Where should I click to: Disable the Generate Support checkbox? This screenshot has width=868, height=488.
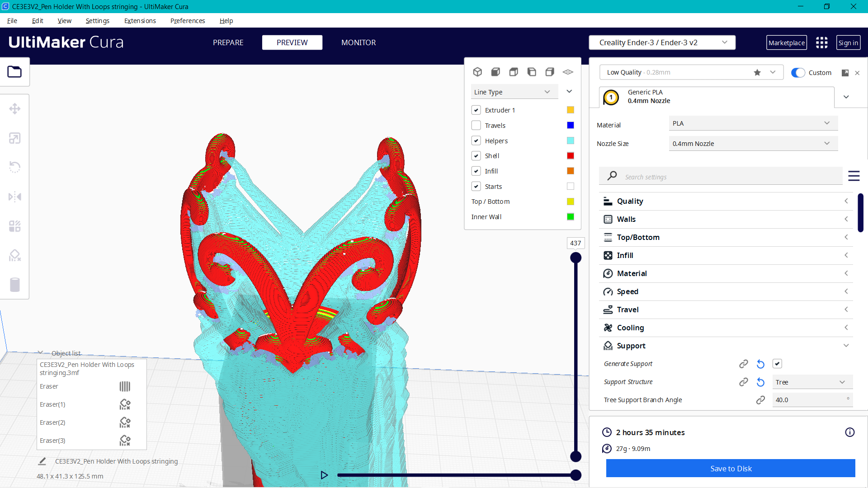777,363
